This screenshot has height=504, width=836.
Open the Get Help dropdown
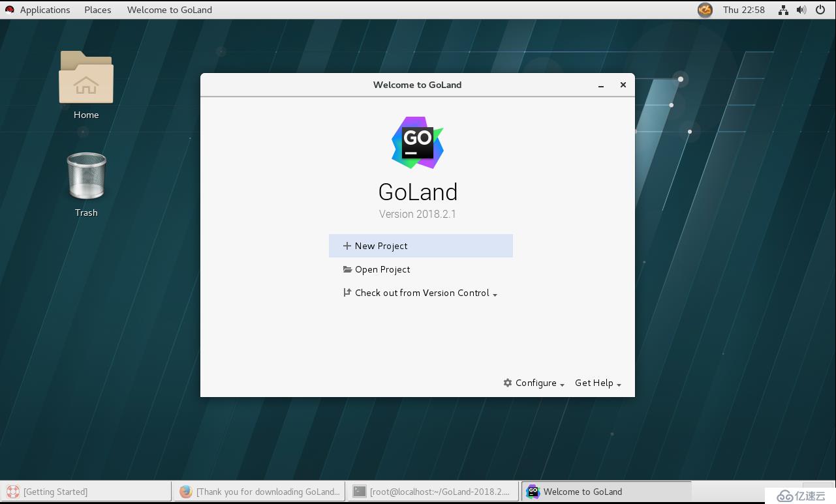coord(598,383)
